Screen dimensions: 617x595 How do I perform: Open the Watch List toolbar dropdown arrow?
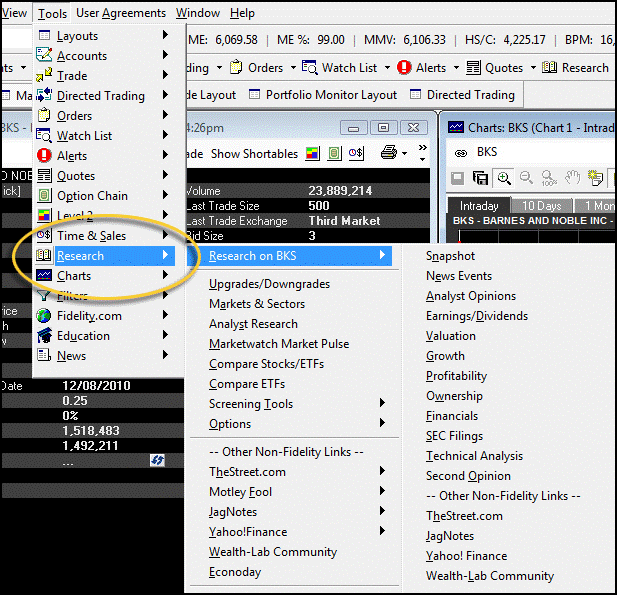coord(387,68)
